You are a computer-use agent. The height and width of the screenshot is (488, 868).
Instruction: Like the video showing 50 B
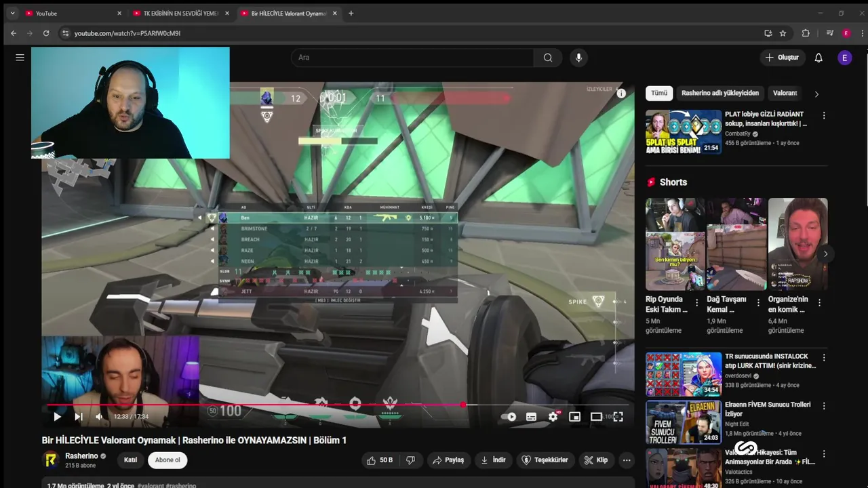pyautogui.click(x=380, y=460)
